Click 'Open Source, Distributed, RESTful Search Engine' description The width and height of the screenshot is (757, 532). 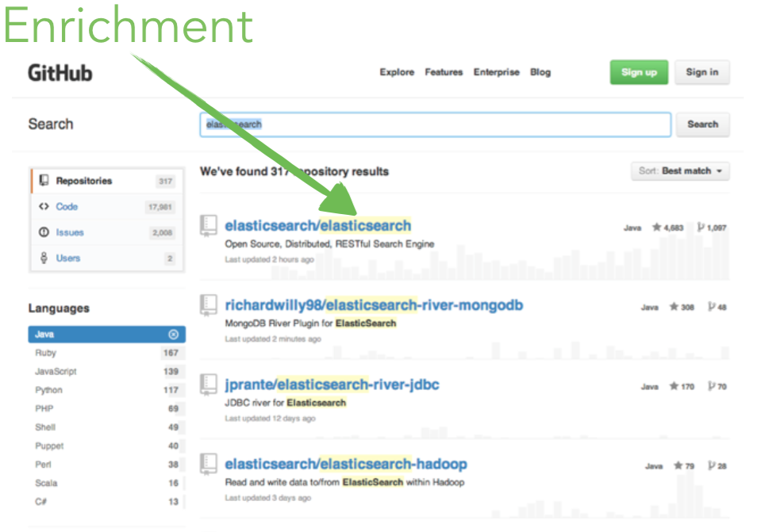point(330,244)
